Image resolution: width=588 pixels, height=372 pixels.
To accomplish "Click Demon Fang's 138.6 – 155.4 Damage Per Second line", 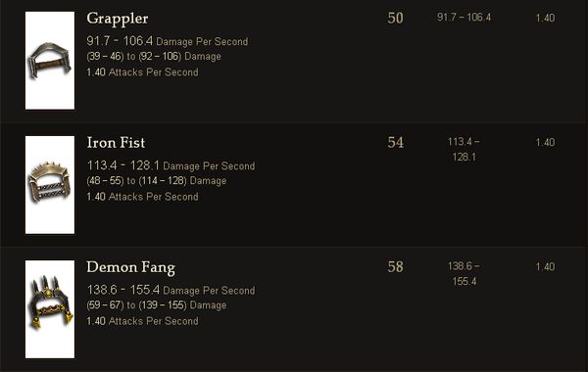I will (x=171, y=290).
